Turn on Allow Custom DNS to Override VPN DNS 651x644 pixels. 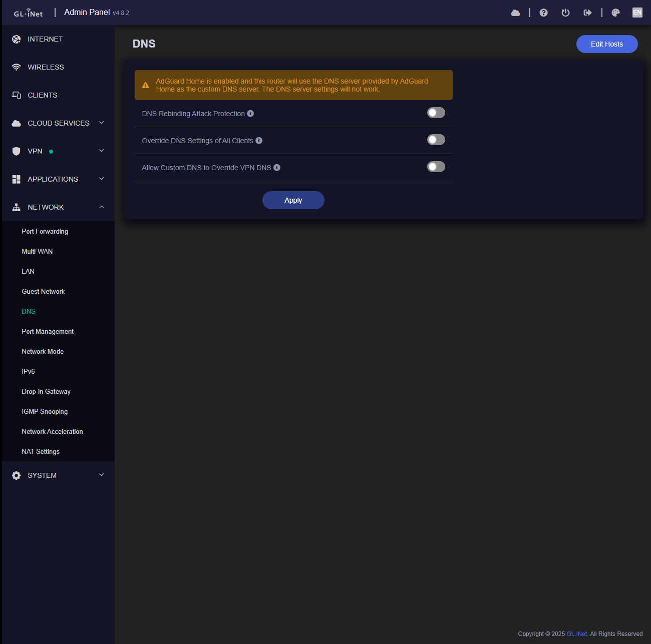pyautogui.click(x=436, y=167)
